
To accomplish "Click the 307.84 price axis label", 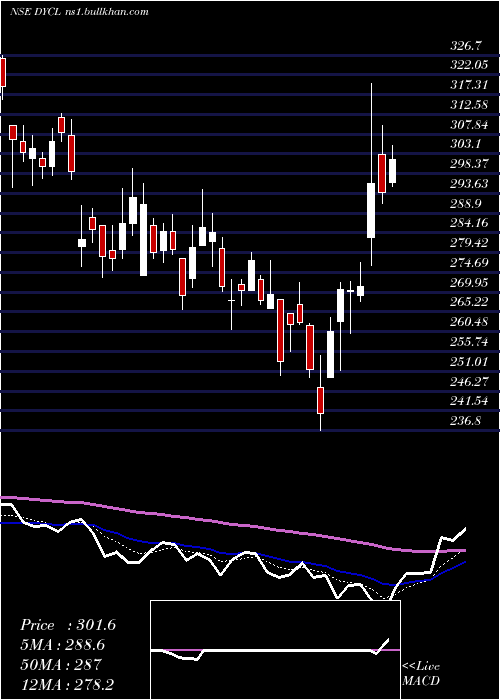I will (x=469, y=125).
